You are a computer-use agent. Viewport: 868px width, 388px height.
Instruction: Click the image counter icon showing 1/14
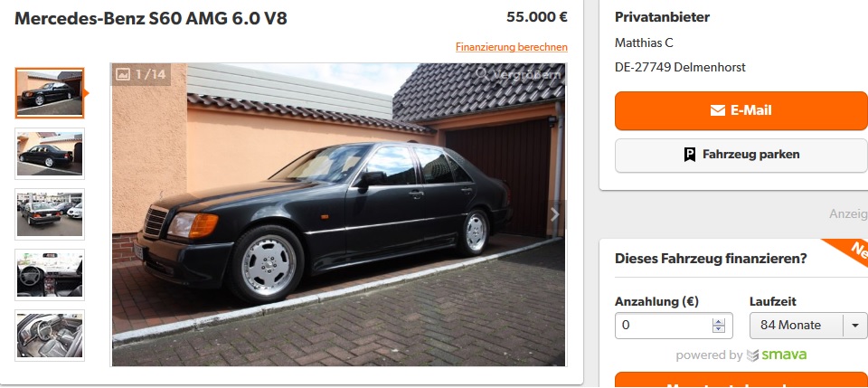(x=123, y=74)
